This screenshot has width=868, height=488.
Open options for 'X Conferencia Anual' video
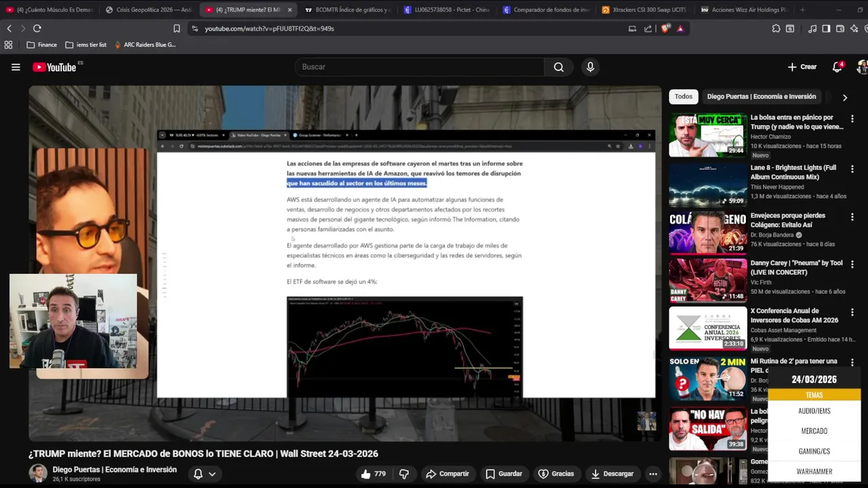coord(852,312)
